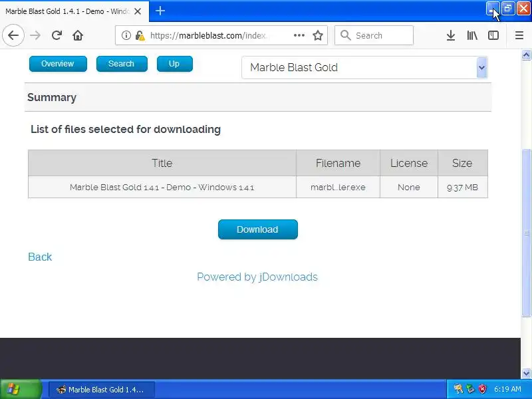Click 'List of files selected for downloading' heading

(x=126, y=129)
